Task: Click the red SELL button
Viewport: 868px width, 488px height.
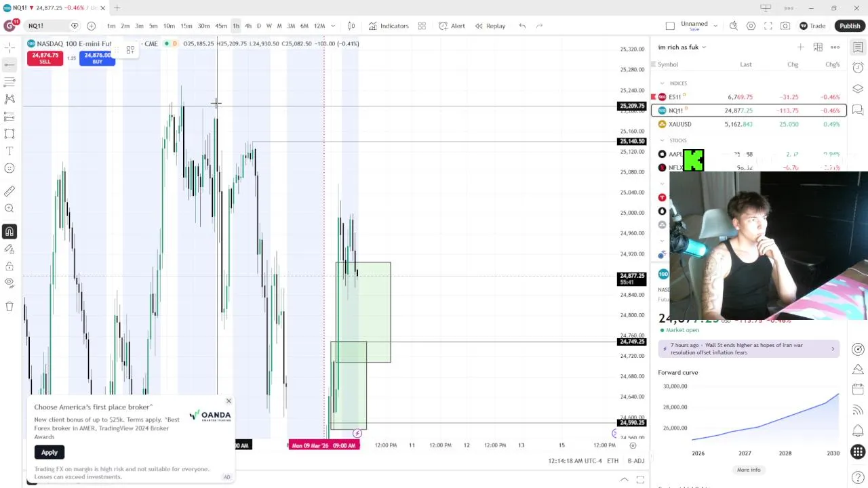Action: tap(45, 58)
